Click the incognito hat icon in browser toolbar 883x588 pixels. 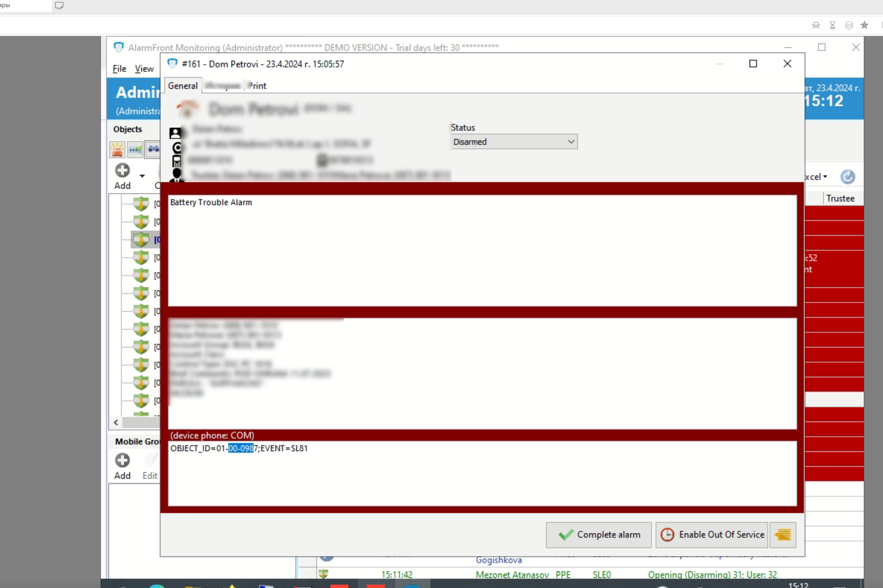pyautogui.click(x=816, y=25)
